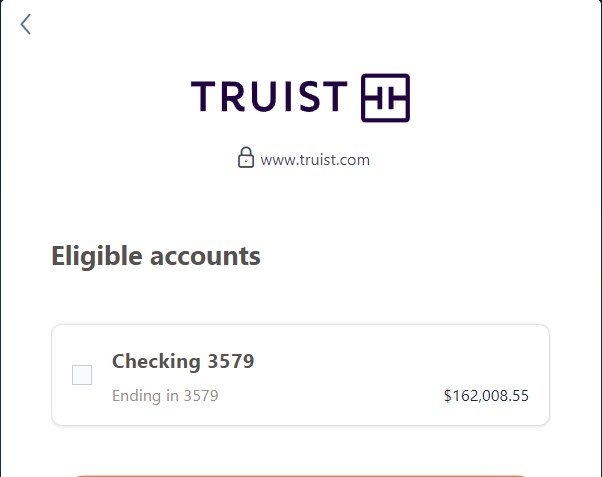Click the lock icon beside www.truist.com

[x=246, y=157]
